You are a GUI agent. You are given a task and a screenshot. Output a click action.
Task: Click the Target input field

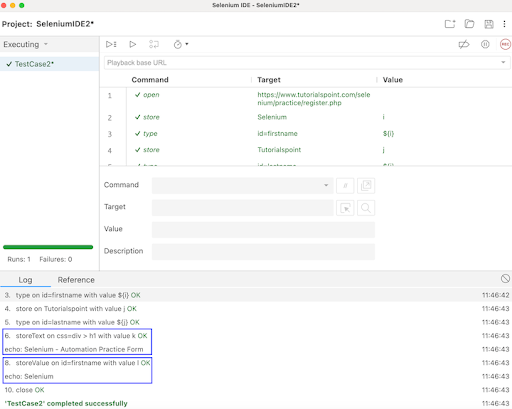(243, 208)
